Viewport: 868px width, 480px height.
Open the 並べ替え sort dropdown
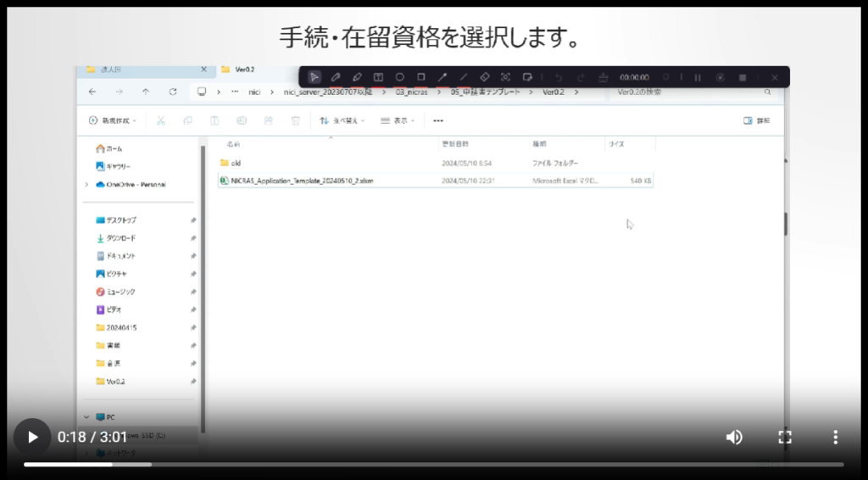pyautogui.click(x=342, y=120)
